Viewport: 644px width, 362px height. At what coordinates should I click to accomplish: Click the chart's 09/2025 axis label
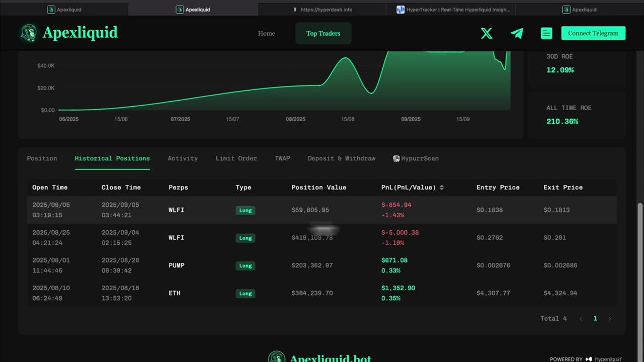tap(411, 119)
